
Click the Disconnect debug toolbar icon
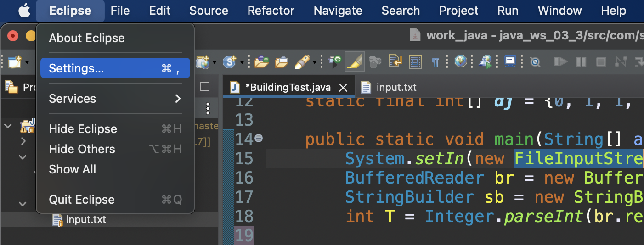pos(621,61)
